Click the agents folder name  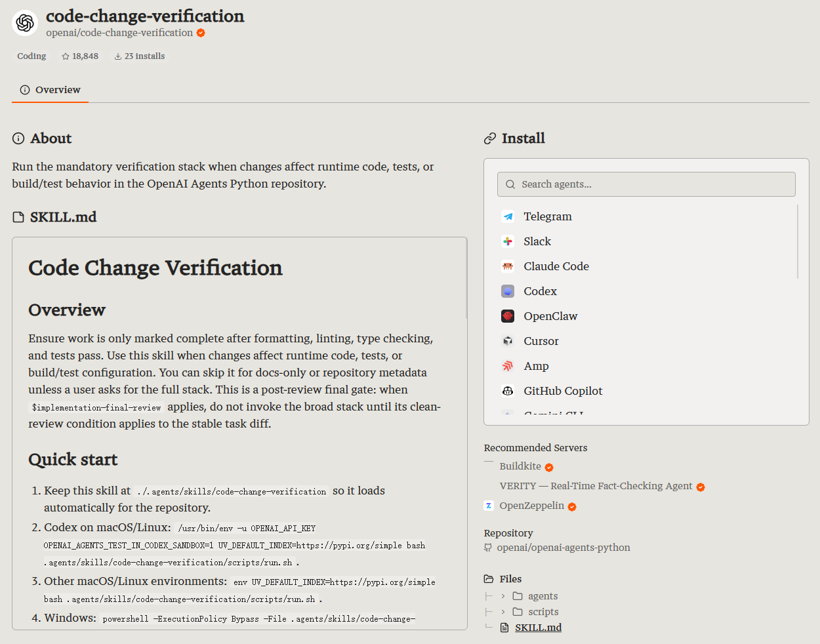pyautogui.click(x=543, y=596)
